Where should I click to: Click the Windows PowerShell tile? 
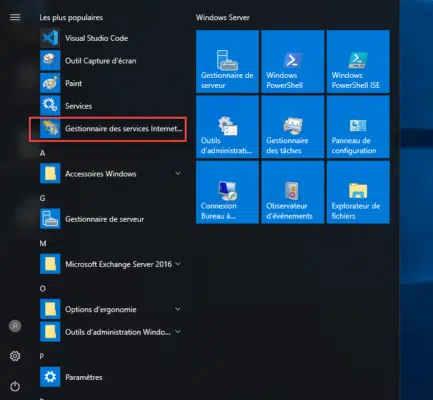293,61
